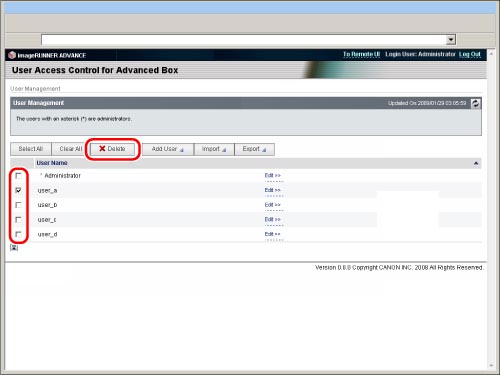Click the Delete button

(x=112, y=149)
